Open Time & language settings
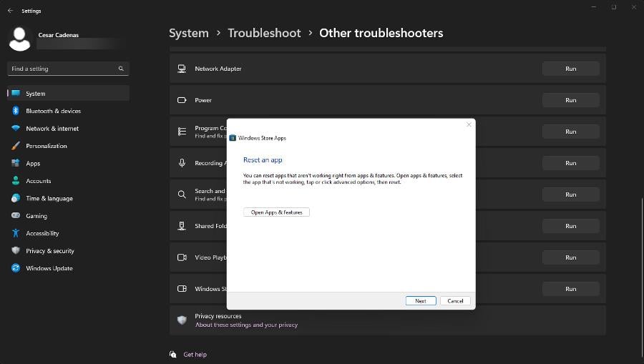This screenshot has height=364, width=644. click(68, 198)
